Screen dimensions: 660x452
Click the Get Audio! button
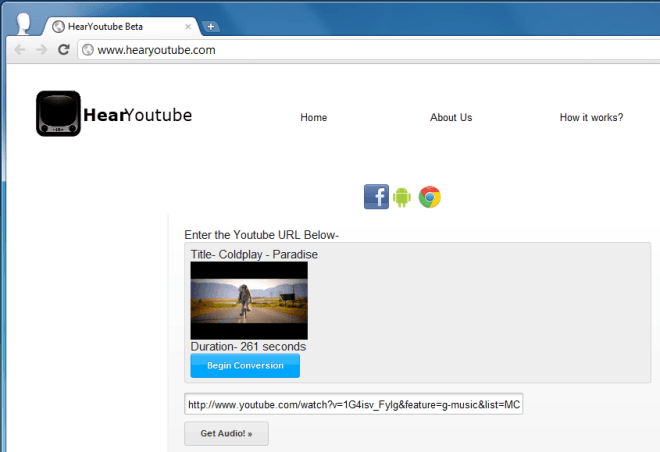pyautogui.click(x=226, y=433)
